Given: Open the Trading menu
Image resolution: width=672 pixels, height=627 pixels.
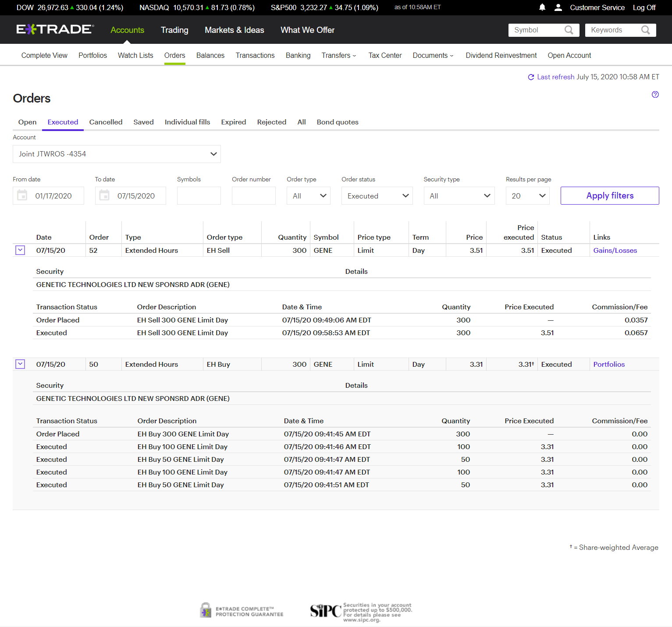Looking at the screenshot, I should tap(174, 30).
